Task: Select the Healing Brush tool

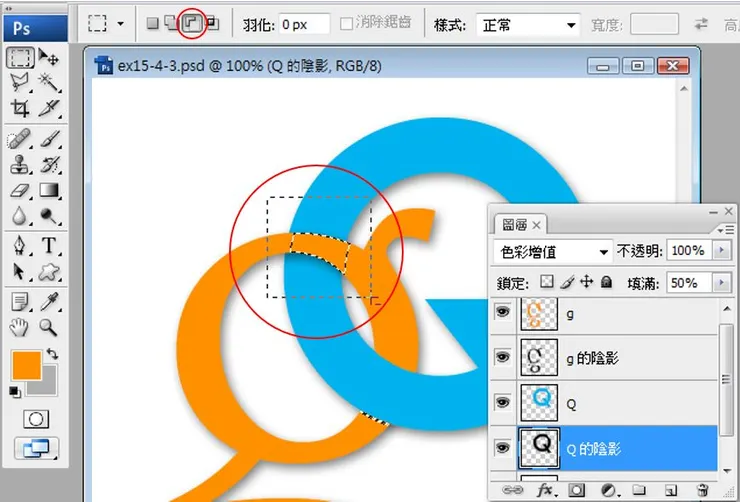Action: [x=20, y=139]
